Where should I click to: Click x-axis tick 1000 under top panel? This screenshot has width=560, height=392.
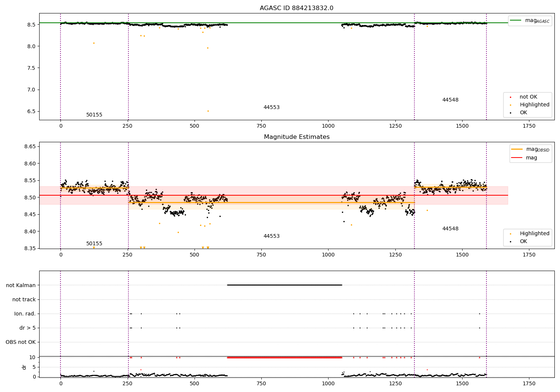[x=328, y=126]
